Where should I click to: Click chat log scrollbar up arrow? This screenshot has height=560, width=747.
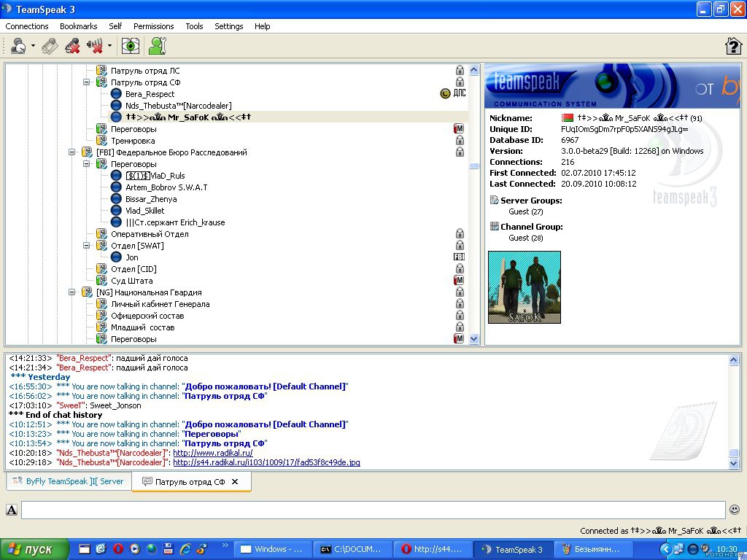click(734, 360)
